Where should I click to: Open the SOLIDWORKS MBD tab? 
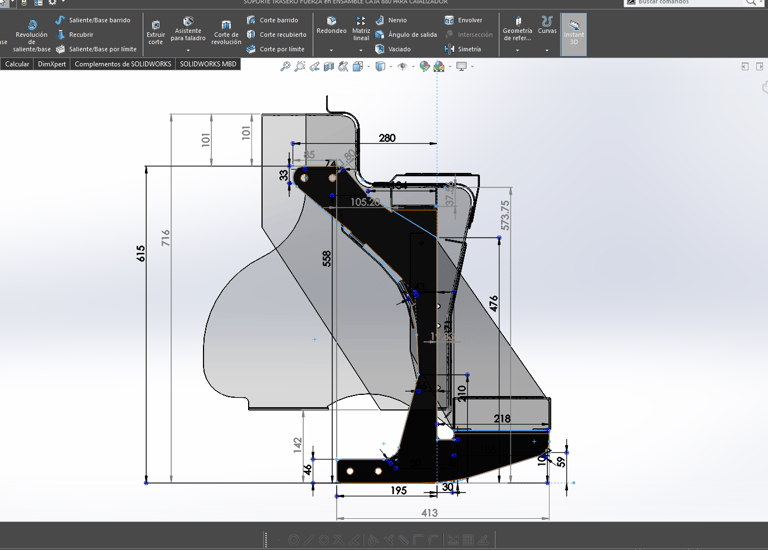point(208,64)
